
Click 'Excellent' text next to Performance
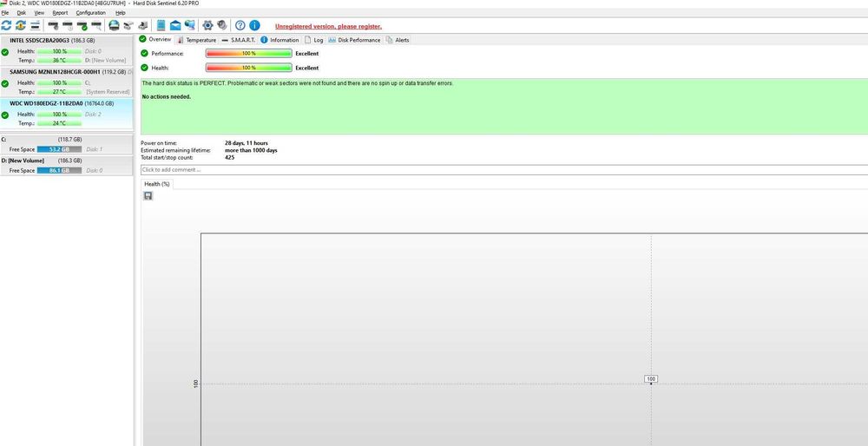(x=307, y=54)
